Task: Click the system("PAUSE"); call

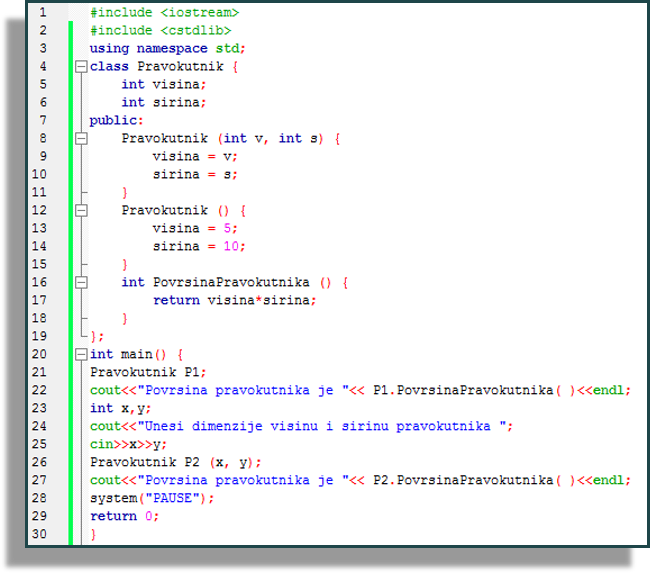Action: (152, 498)
